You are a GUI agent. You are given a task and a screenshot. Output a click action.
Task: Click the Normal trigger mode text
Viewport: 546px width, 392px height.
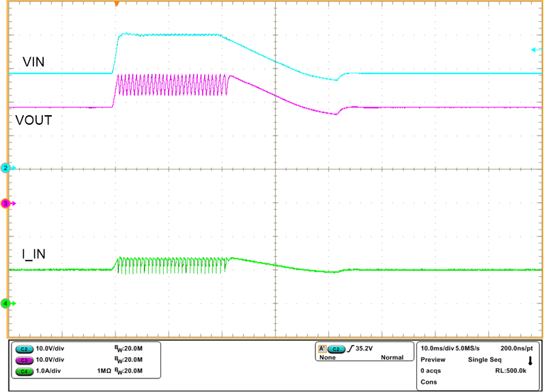coord(392,357)
